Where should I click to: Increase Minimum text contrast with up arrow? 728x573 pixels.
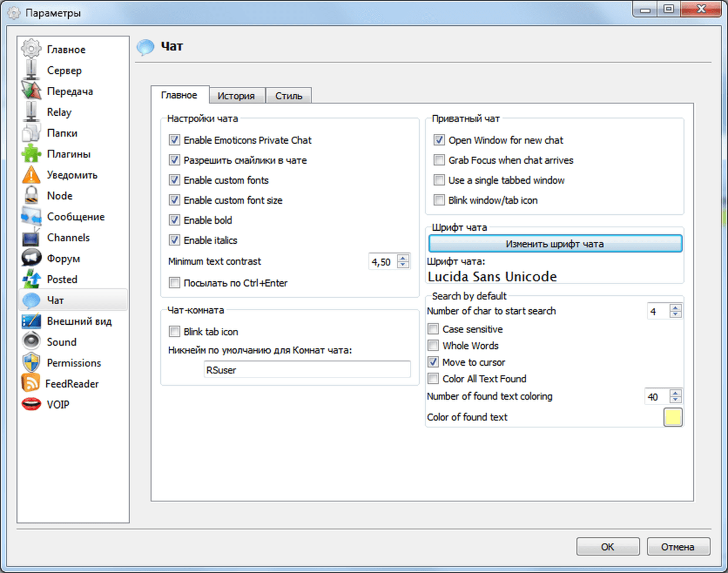(x=403, y=258)
